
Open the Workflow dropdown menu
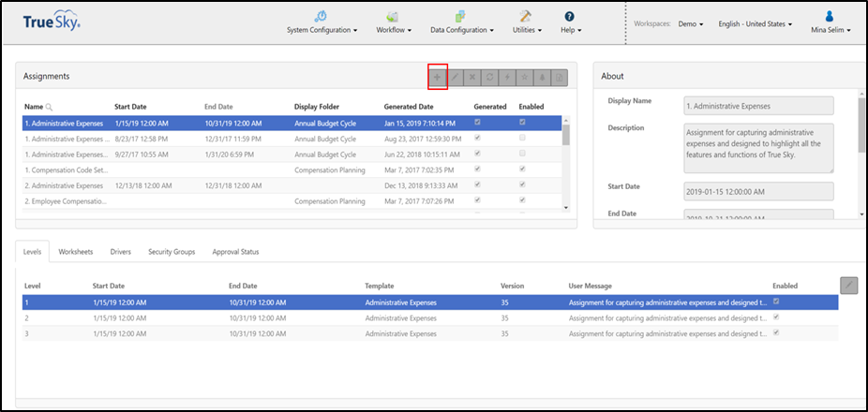tap(394, 23)
